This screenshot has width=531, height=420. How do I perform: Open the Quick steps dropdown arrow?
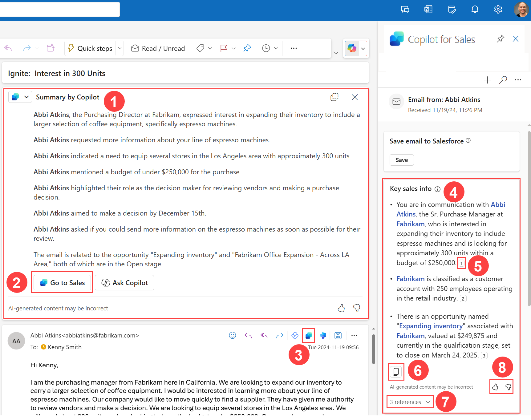tap(120, 48)
